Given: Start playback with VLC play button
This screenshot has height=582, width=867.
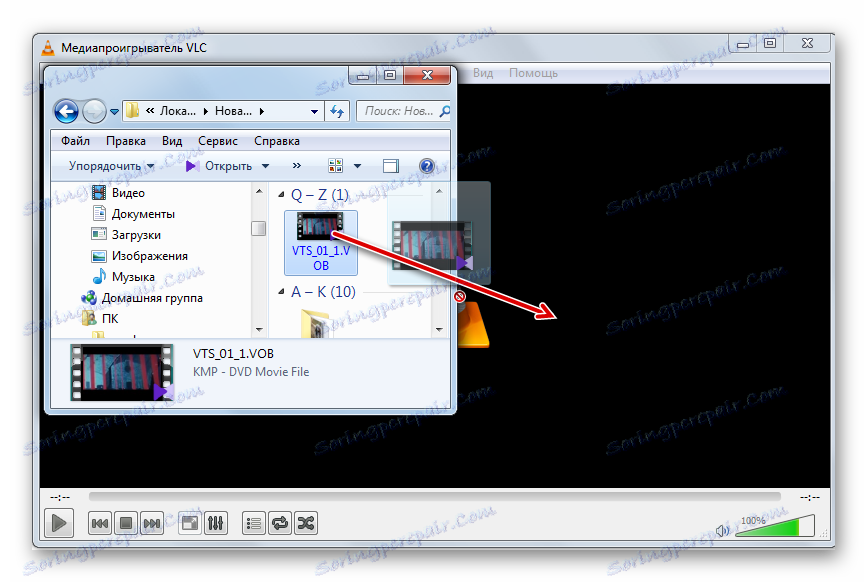Looking at the screenshot, I should tap(59, 523).
